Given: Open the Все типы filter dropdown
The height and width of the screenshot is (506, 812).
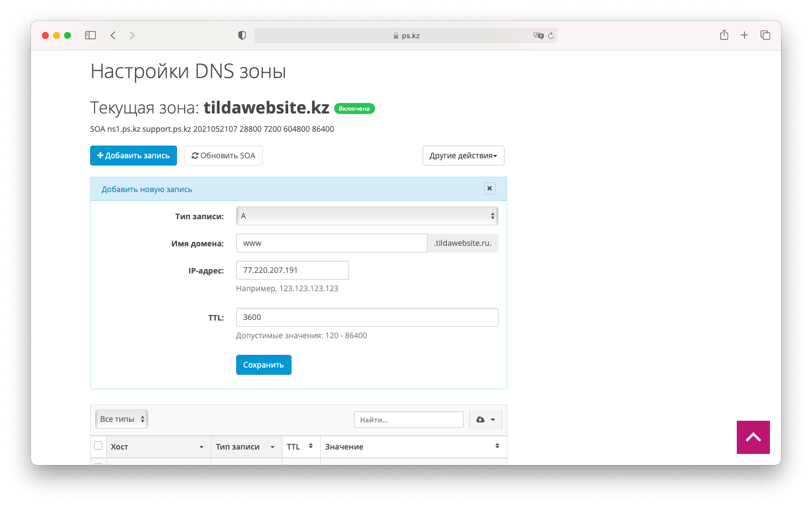Looking at the screenshot, I should (x=122, y=419).
